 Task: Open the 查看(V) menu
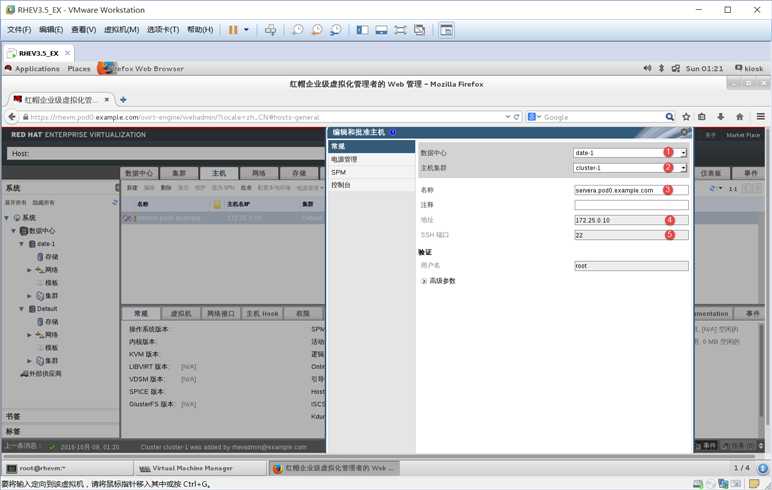point(84,30)
